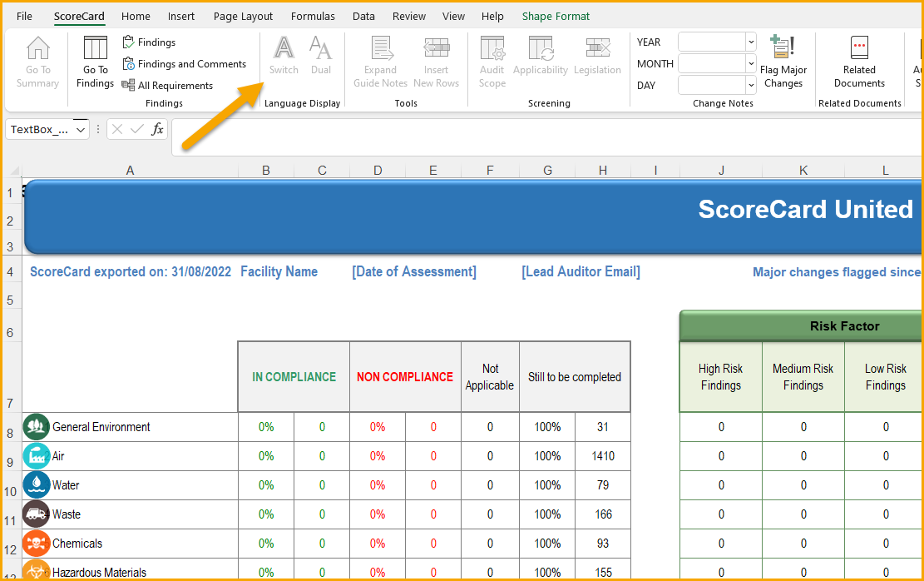Open the Related Documents book icon

[x=859, y=47]
